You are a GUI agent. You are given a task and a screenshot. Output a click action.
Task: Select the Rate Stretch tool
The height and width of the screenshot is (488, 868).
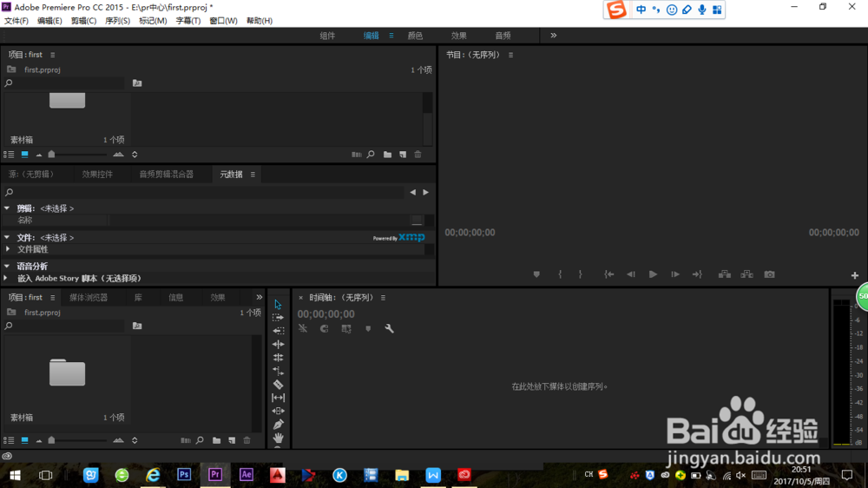point(278,371)
